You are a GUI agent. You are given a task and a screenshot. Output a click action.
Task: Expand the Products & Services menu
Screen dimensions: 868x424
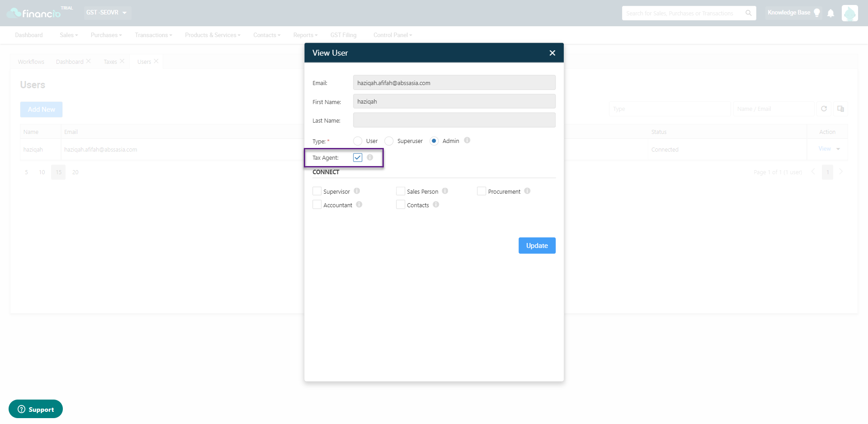(212, 35)
